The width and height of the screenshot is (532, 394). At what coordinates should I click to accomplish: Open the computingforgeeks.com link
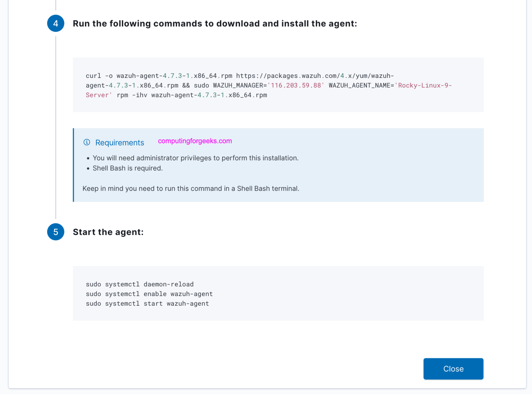(x=195, y=141)
